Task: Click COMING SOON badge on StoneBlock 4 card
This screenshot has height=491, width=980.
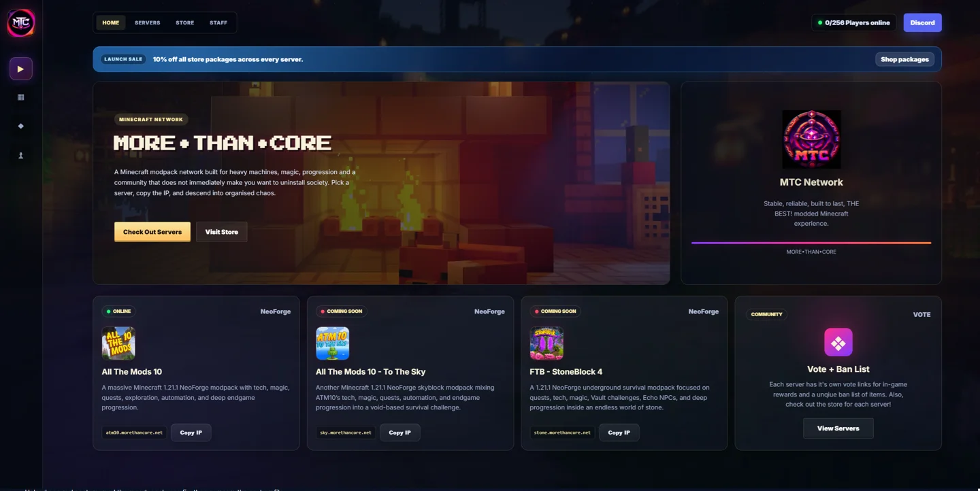Action: (x=555, y=311)
